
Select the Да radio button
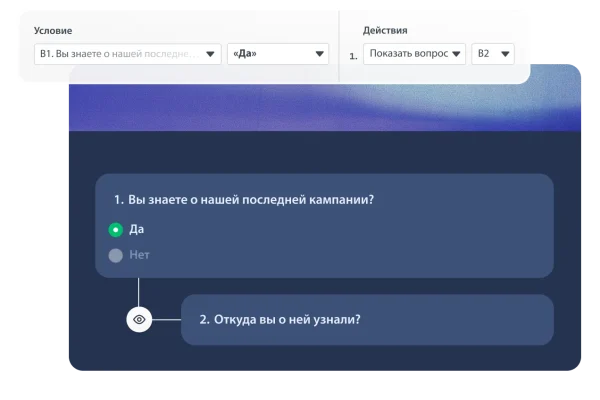click(x=116, y=230)
